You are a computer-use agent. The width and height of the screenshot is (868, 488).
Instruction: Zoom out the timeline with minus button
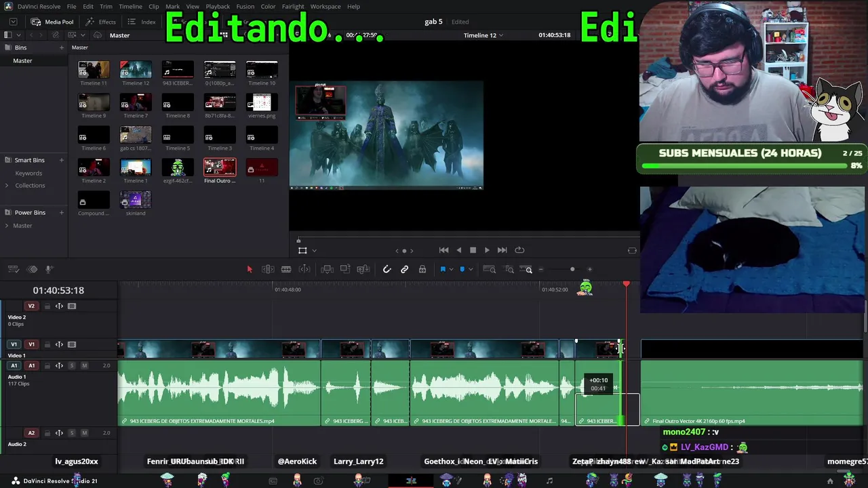[540, 270]
